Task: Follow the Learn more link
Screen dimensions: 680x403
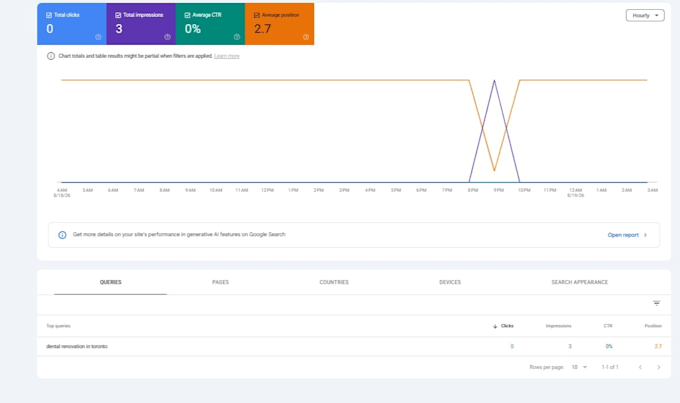Action: click(227, 56)
